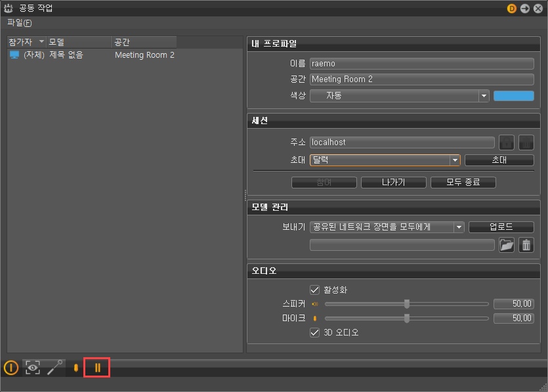Open the folder browse icon in 모델 관리
548x392 pixels.
[507, 245]
